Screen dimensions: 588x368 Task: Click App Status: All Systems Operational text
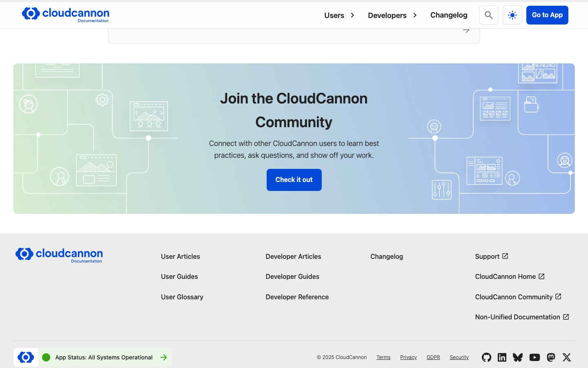[x=104, y=357]
